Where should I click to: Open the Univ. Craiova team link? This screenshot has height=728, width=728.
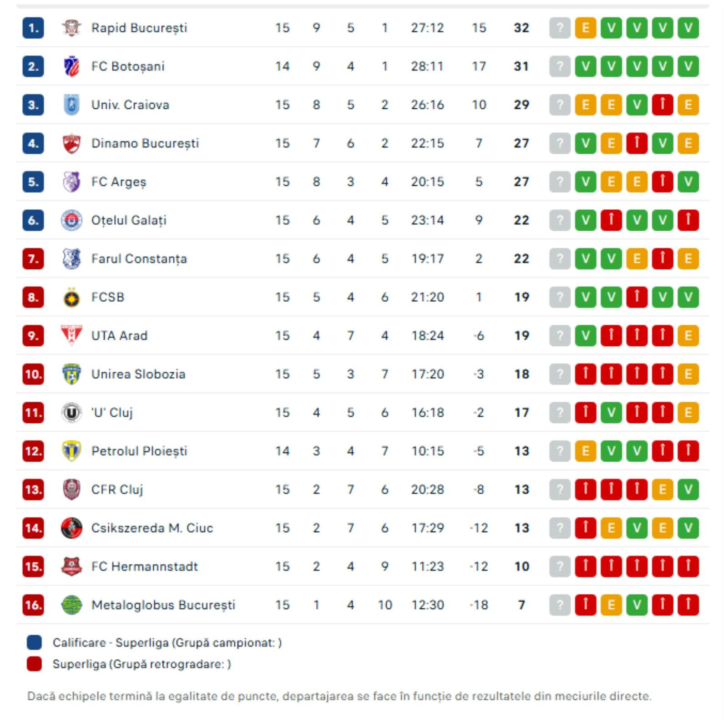[130, 105]
